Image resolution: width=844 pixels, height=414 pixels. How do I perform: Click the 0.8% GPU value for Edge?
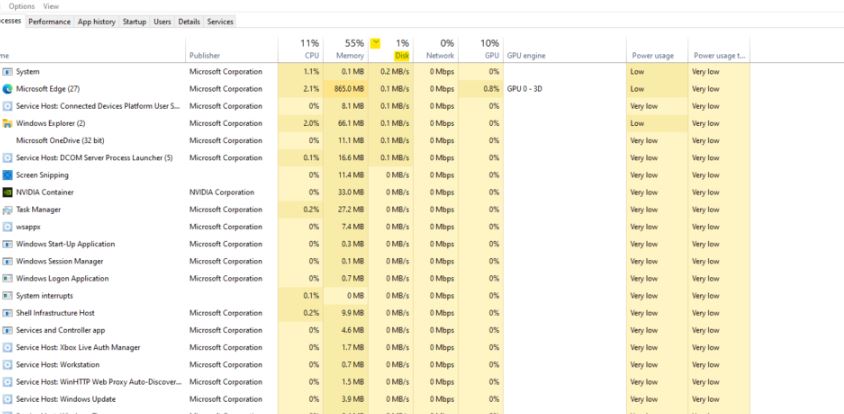(x=491, y=89)
